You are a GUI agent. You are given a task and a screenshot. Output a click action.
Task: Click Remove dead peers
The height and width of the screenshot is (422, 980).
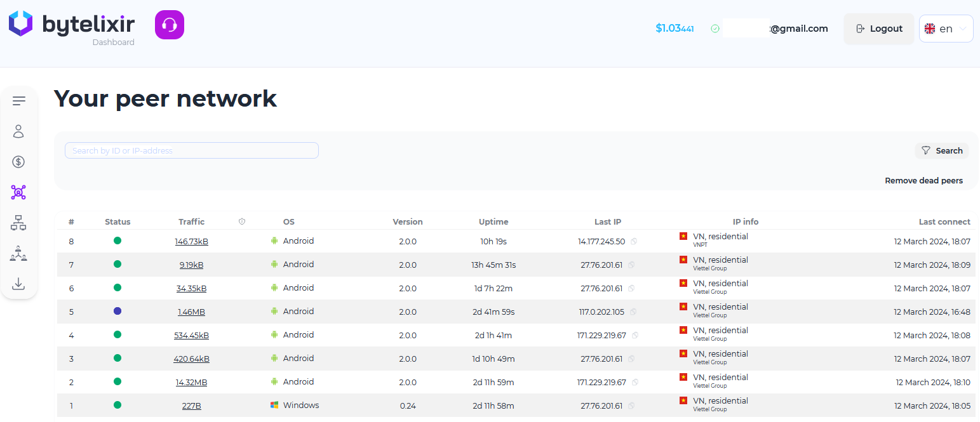click(x=923, y=181)
